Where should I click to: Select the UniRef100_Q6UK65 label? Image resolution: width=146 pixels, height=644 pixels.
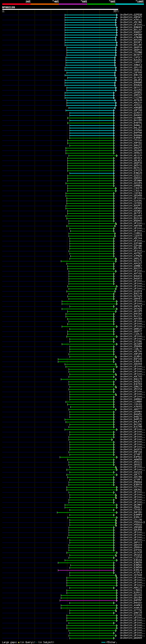click(131, 638)
